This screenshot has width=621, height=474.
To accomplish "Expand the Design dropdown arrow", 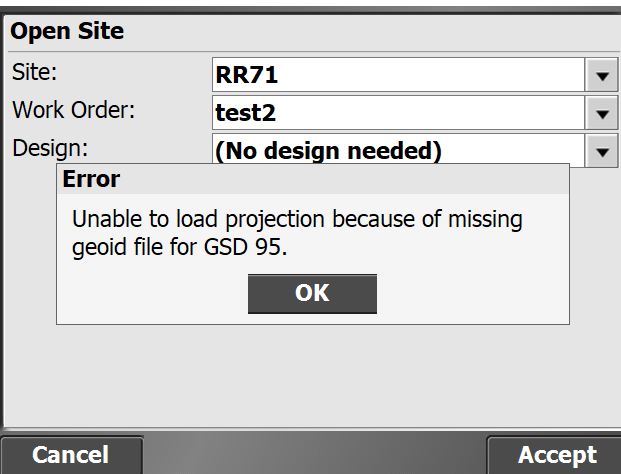I will (601, 151).
